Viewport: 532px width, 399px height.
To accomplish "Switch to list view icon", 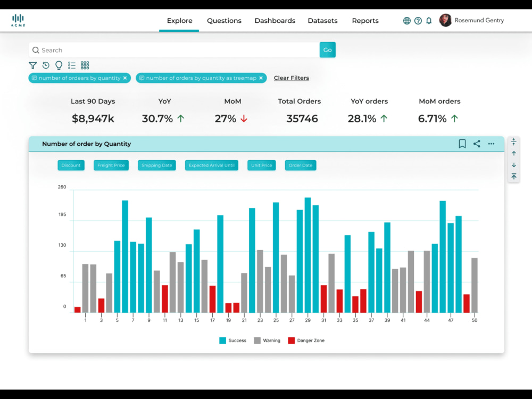I will tap(72, 65).
